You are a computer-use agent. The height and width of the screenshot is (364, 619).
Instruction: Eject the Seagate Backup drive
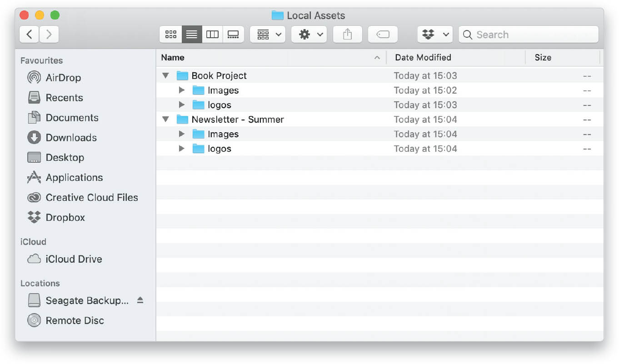(140, 300)
